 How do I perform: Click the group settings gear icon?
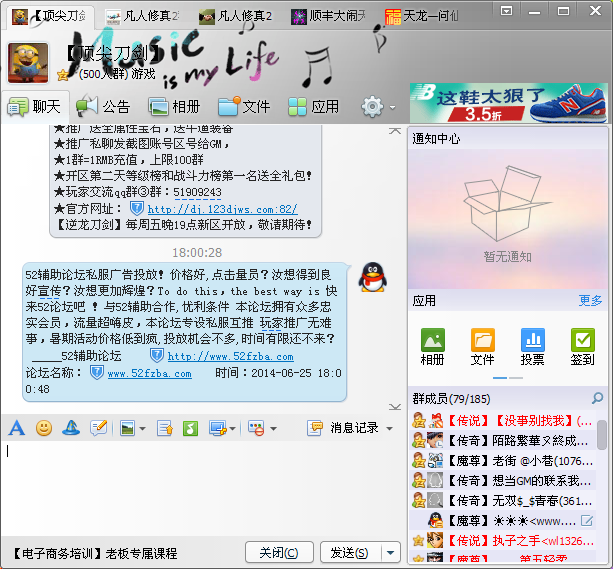(x=372, y=106)
